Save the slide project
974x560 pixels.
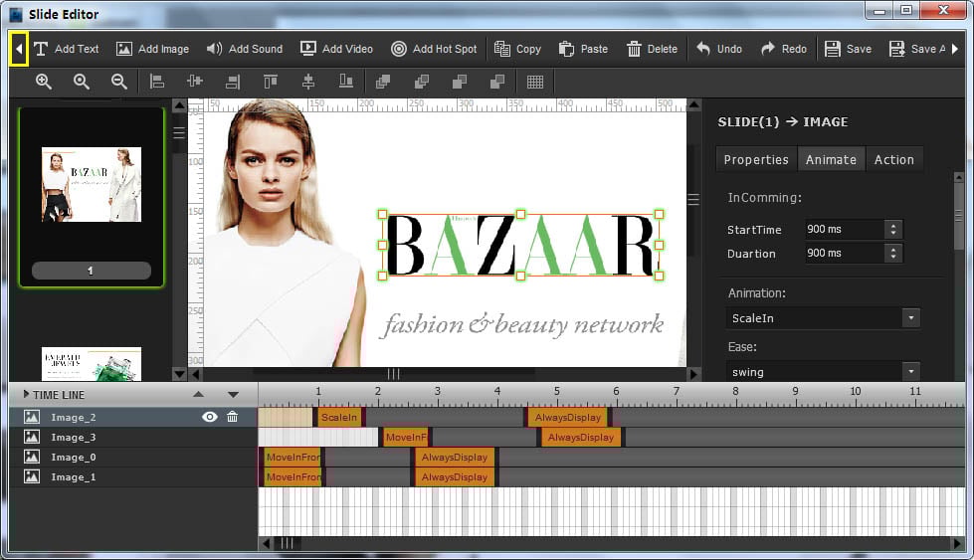pos(848,49)
